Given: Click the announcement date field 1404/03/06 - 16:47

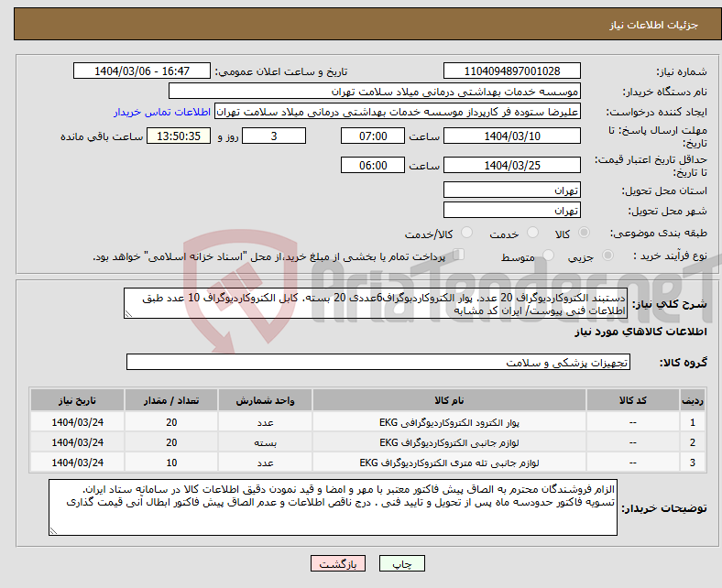Looking at the screenshot, I should (142, 71).
